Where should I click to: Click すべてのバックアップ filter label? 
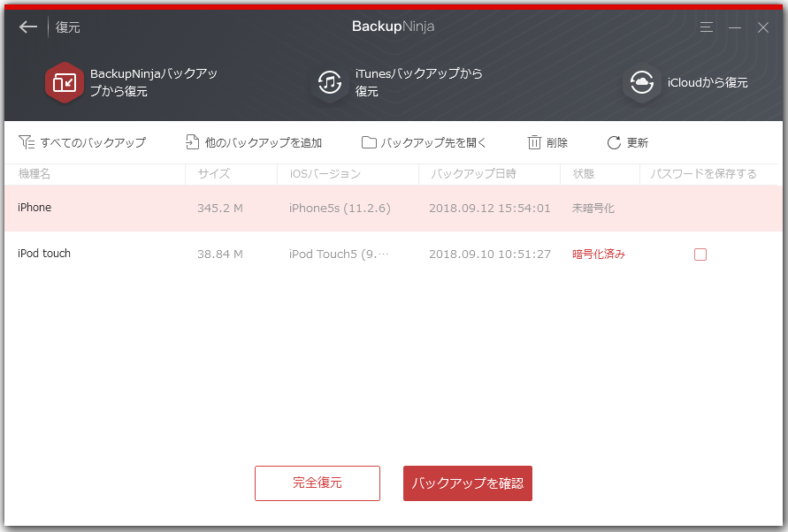coord(93,142)
